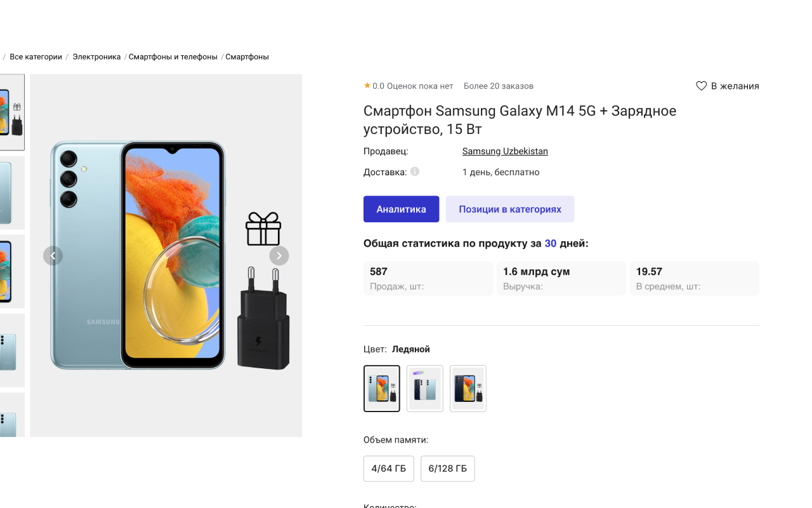812x508 pixels.
Task: Open Все категории breadcrumb
Action: click(36, 57)
